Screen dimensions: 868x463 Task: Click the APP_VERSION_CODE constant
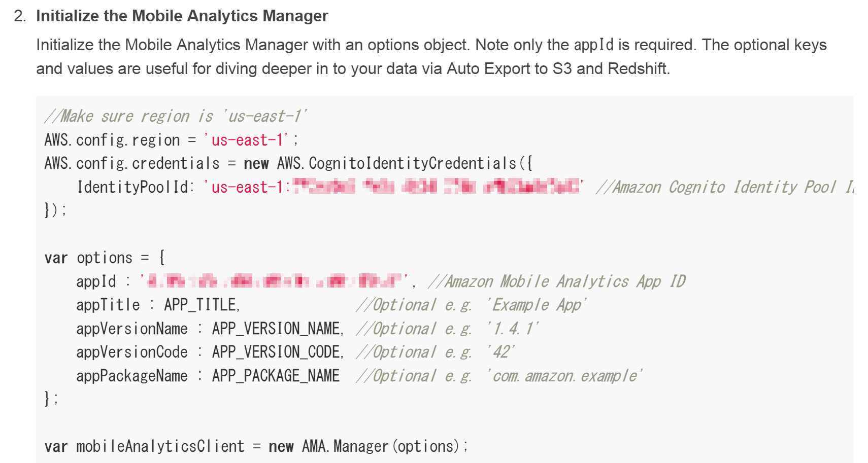pos(277,352)
